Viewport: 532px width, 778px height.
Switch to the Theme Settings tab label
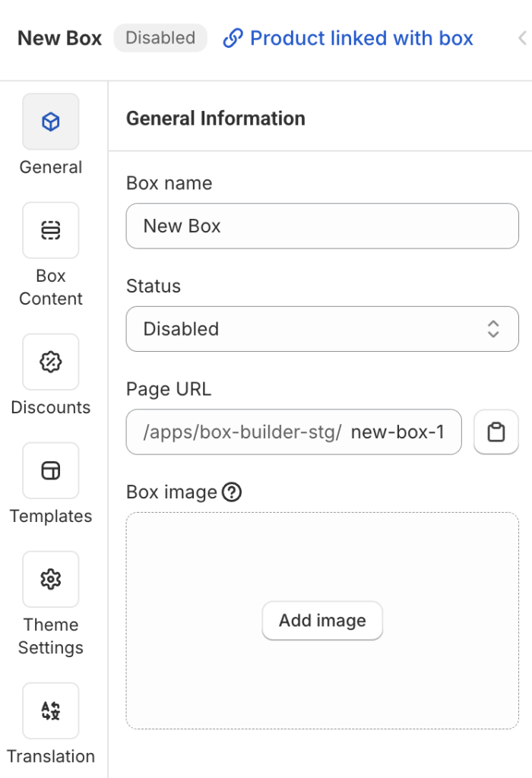click(51, 636)
